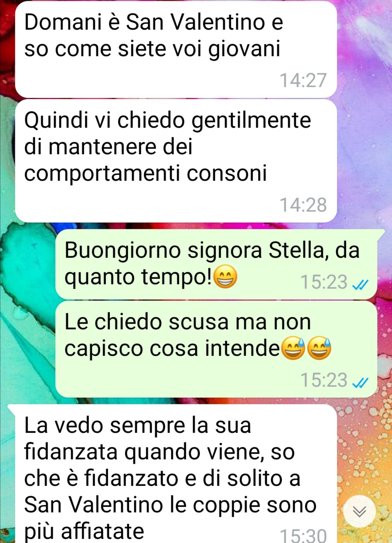Tap the scroll-to-bottom double chevron button

pyautogui.click(x=359, y=511)
